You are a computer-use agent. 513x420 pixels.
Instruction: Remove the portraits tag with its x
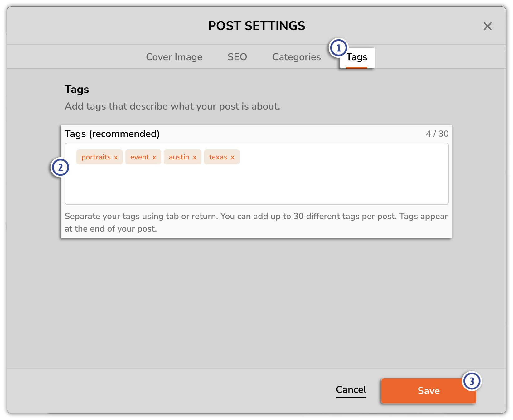click(x=116, y=157)
